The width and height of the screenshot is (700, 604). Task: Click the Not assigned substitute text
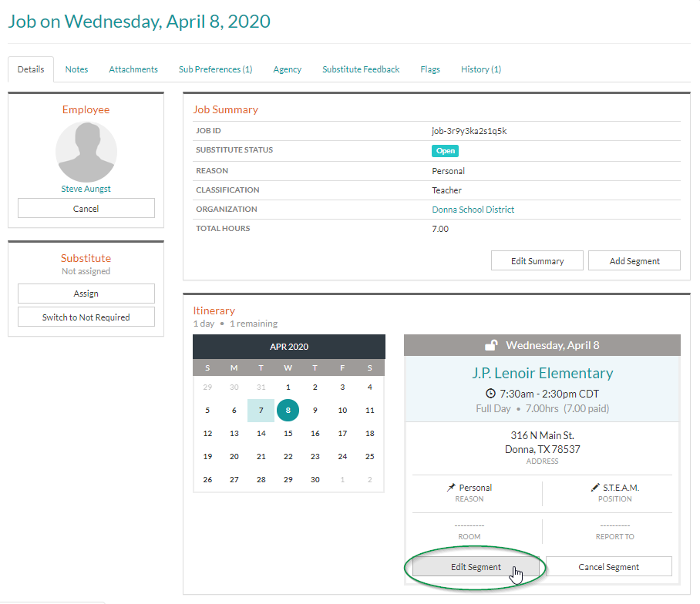(x=86, y=271)
